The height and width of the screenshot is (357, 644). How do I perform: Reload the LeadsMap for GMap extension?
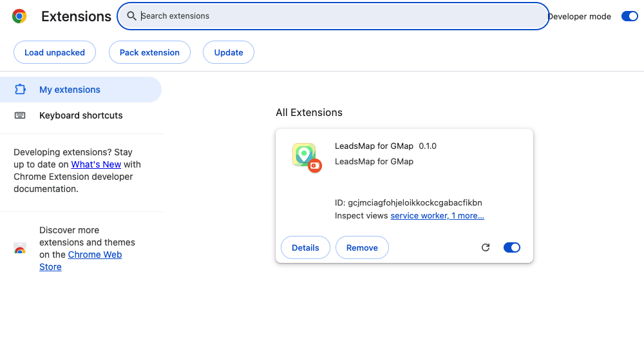point(486,247)
